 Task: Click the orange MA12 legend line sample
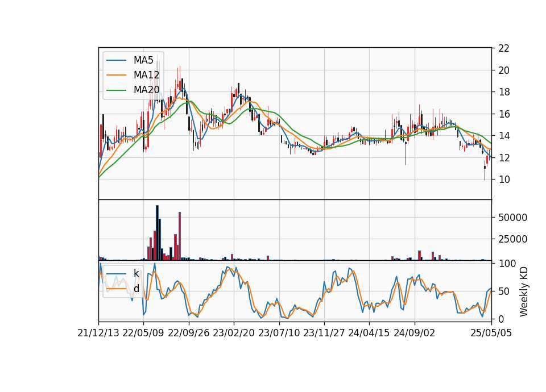coord(116,75)
